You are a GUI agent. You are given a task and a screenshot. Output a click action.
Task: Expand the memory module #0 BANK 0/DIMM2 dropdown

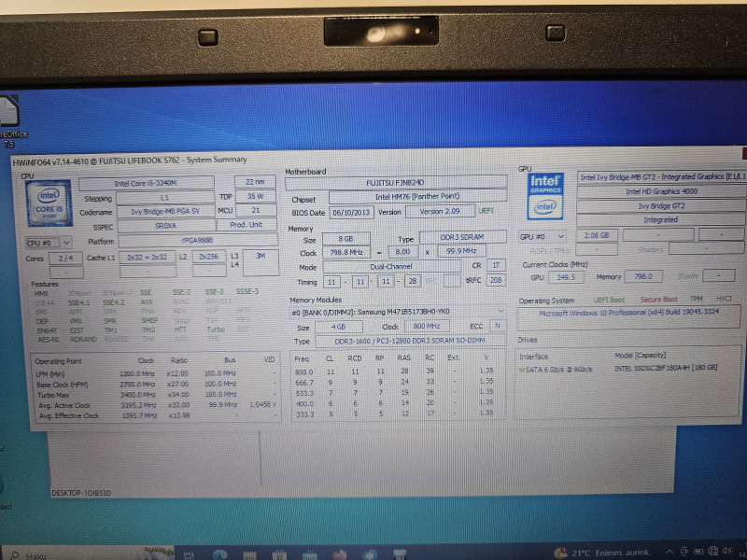click(398, 312)
